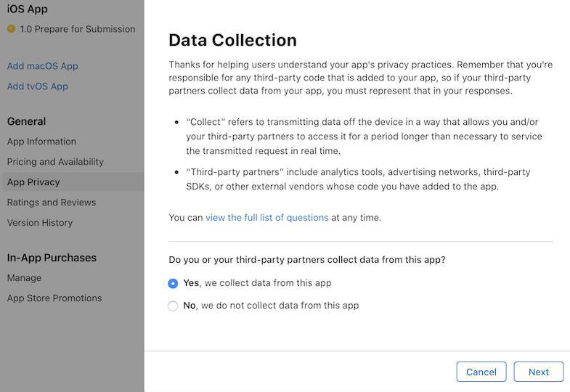Select 'No, we do not collect data' option
Viewport: 570px width, 392px height.
tap(173, 306)
